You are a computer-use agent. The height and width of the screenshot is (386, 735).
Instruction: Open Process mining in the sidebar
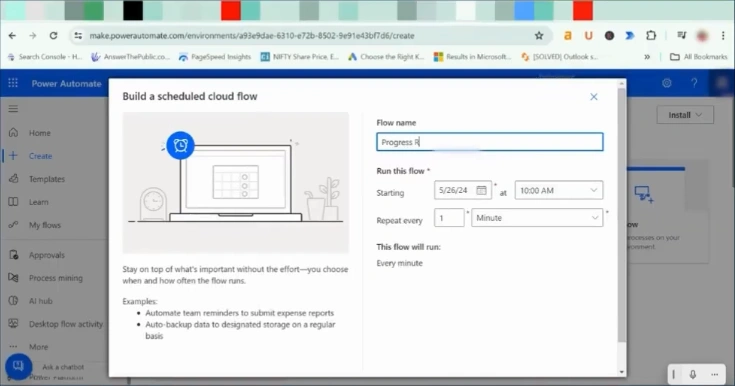coord(54,278)
